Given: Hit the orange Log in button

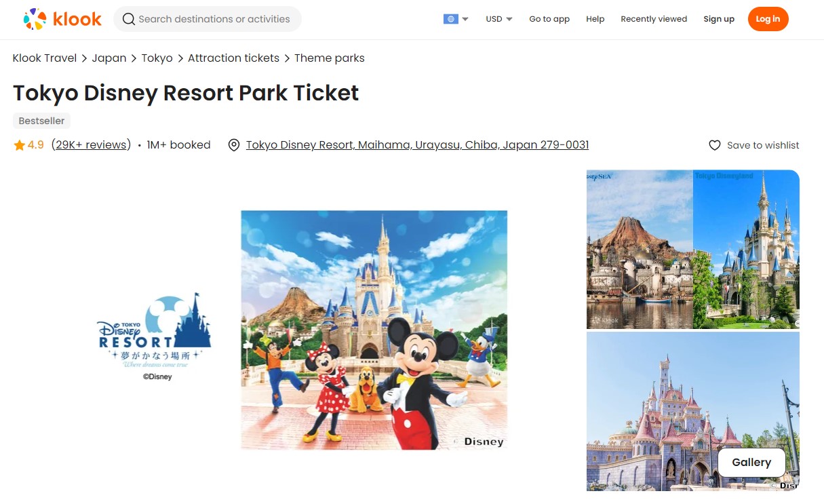Looking at the screenshot, I should pyautogui.click(x=768, y=19).
